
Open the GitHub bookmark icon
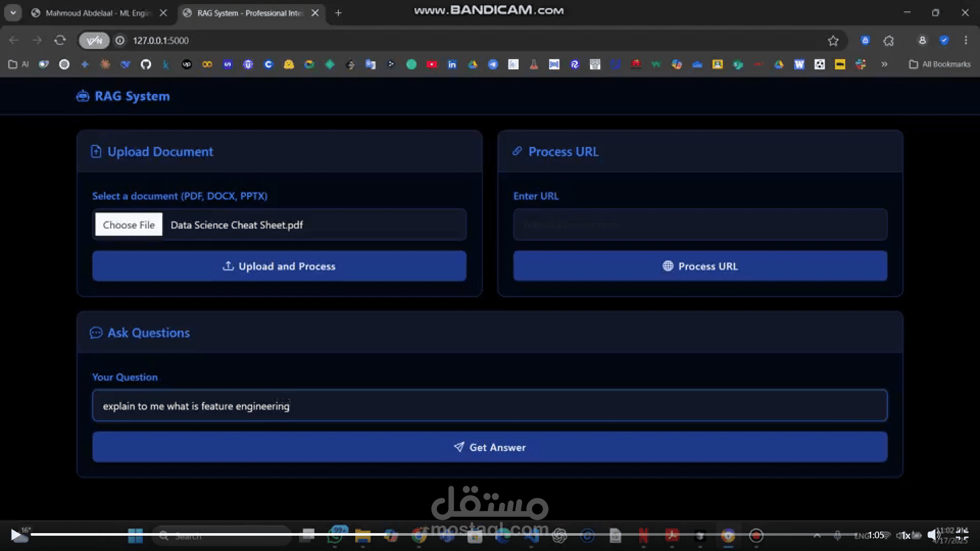[146, 64]
